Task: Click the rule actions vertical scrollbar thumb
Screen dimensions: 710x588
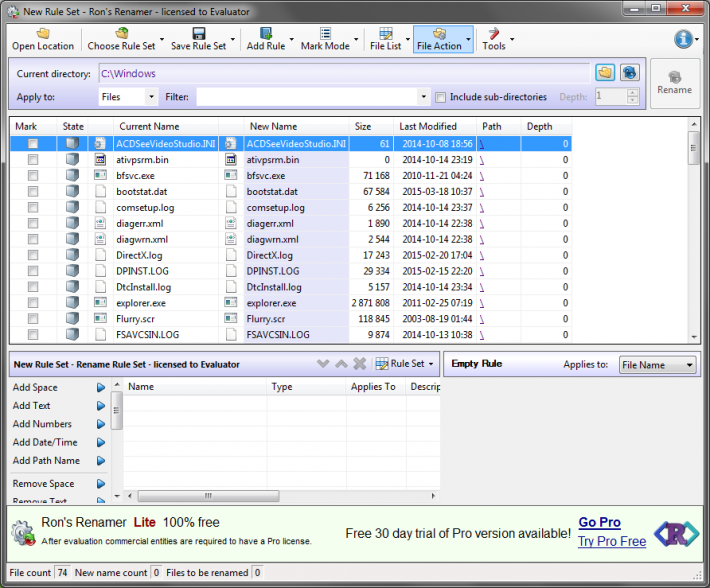Action: [x=116, y=411]
